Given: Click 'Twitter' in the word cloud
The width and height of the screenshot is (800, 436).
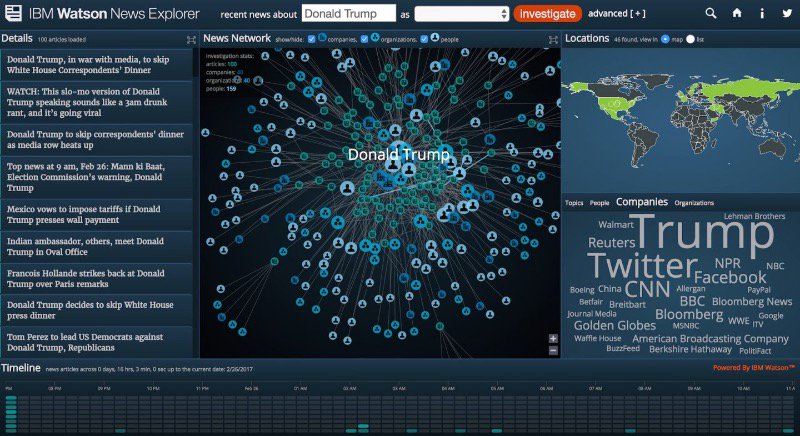Looking at the screenshot, I should point(643,266).
